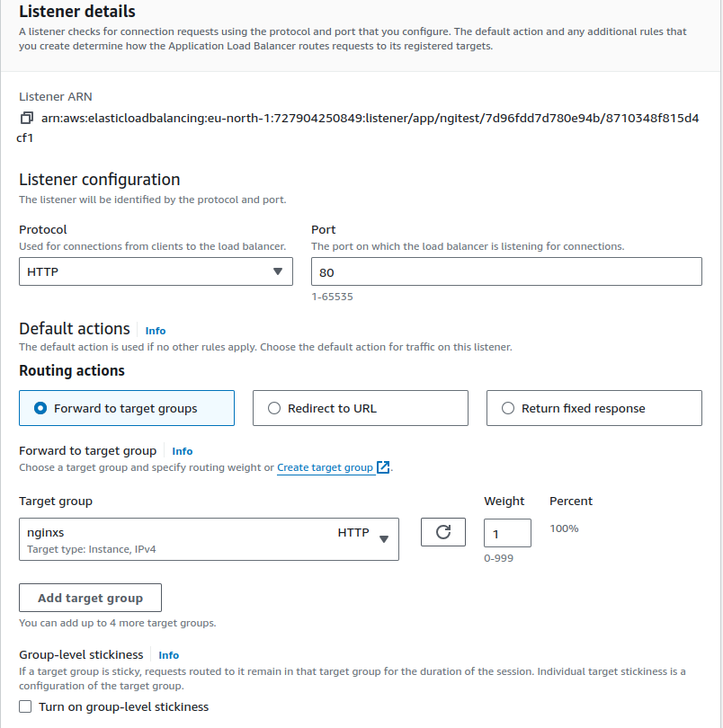Screen dimensions: 723x728
Task: Click the chevron icon on the Protocol selector
Action: tap(278, 271)
